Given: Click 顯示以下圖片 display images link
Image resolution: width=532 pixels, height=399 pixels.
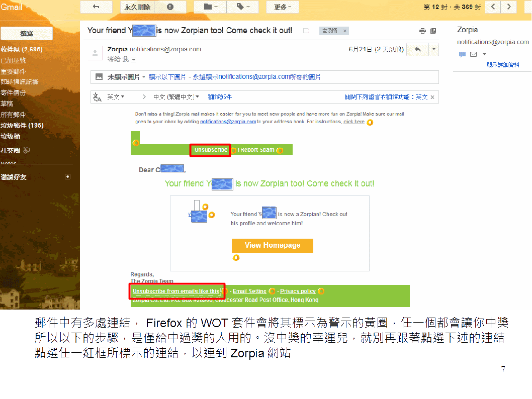Looking at the screenshot, I should click(167, 77).
